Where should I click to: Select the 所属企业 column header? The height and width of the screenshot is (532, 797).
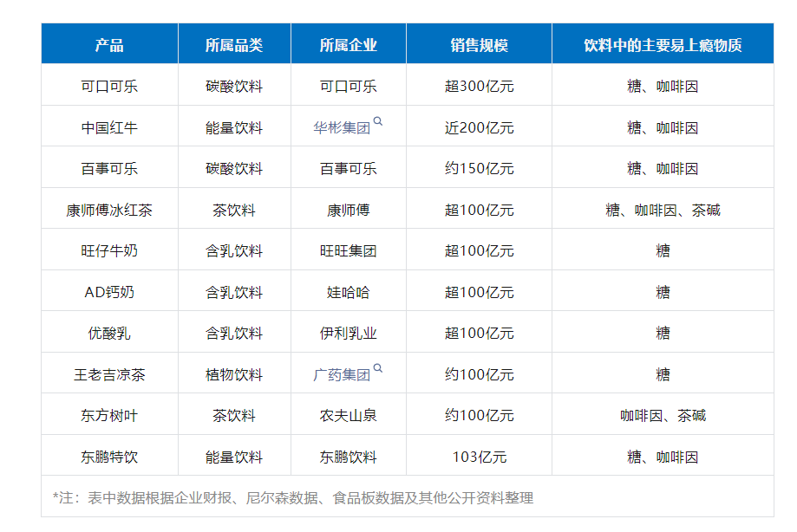[x=348, y=45]
